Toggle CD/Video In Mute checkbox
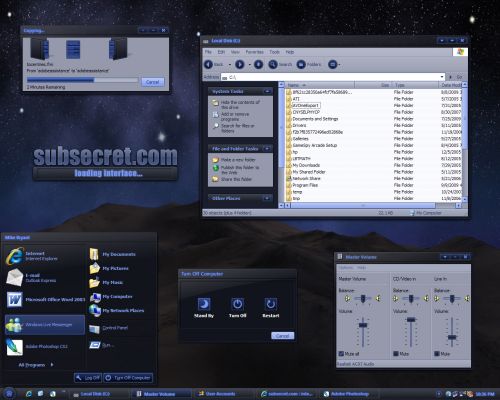This screenshot has height=400, width=500. click(x=396, y=354)
